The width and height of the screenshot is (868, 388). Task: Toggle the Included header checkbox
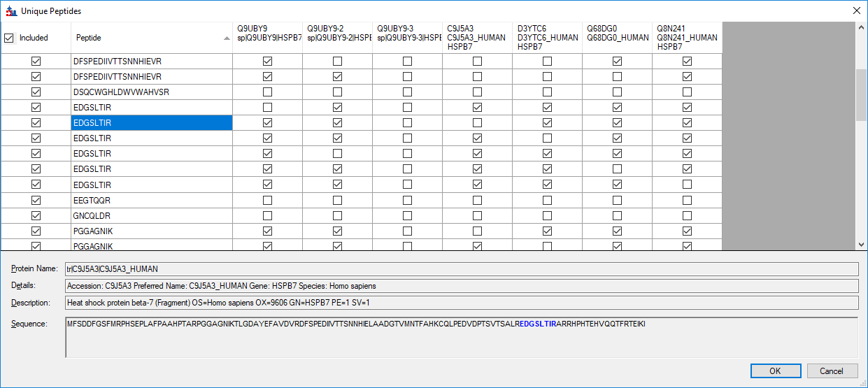pyautogui.click(x=9, y=38)
